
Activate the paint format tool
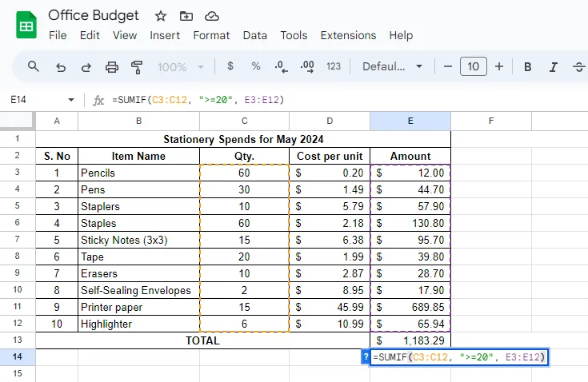coord(137,67)
